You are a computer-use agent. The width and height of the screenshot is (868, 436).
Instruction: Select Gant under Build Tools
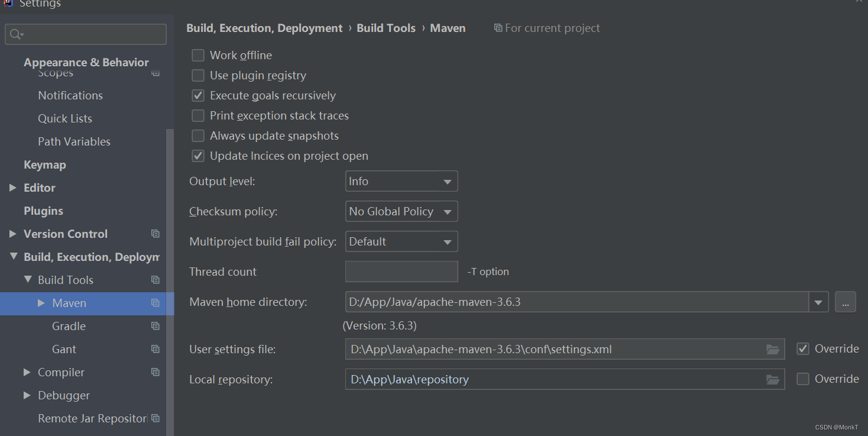point(64,349)
